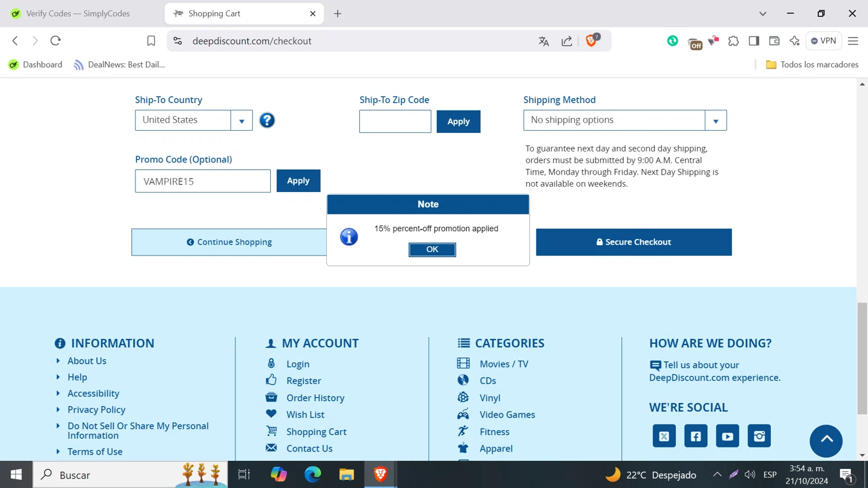The image size is (868, 488).
Task: Open the Wish List link
Action: (305, 415)
